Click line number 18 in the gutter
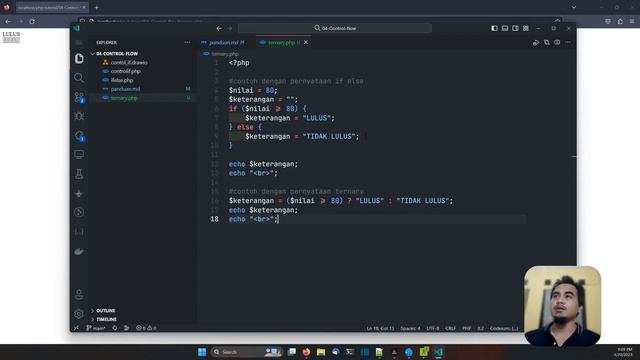 point(215,219)
